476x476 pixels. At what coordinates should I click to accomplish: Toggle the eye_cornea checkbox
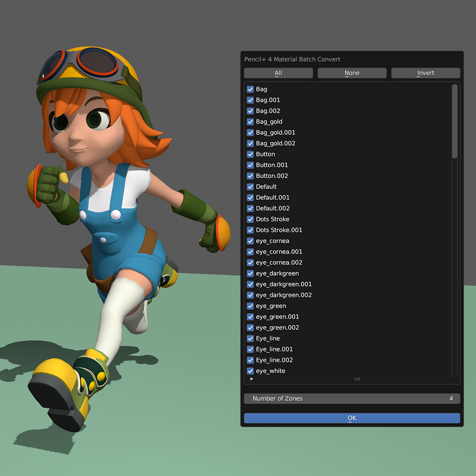point(250,241)
